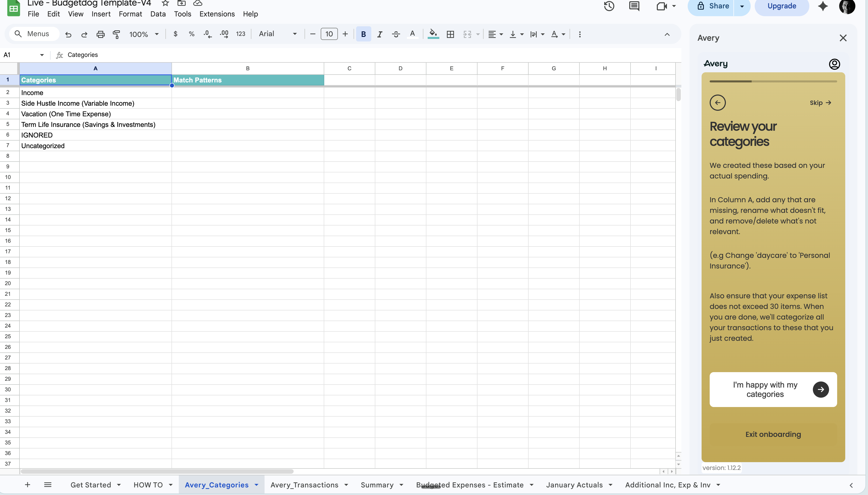
Task: Start a video call from the sheet
Action: coord(661,6)
